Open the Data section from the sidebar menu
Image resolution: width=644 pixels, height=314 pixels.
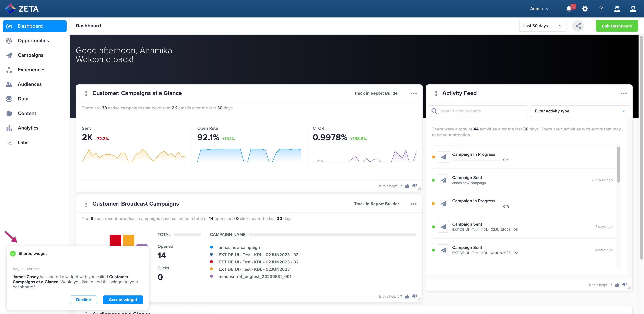click(23, 99)
